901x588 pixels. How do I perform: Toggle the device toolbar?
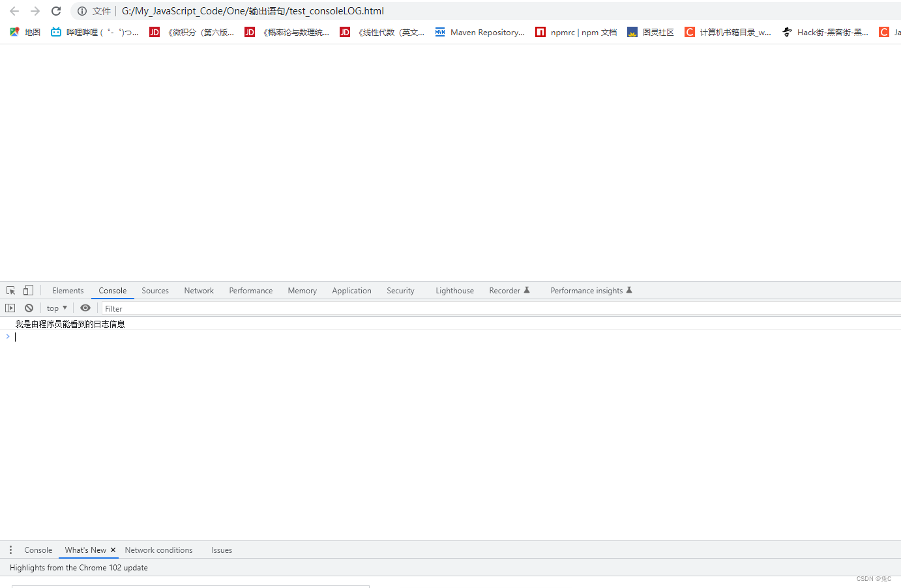(x=28, y=291)
